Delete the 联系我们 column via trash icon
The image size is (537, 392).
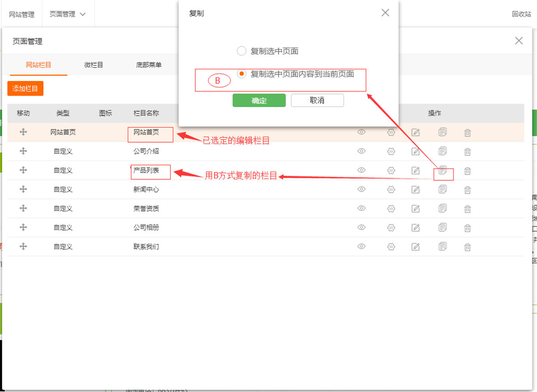467,247
